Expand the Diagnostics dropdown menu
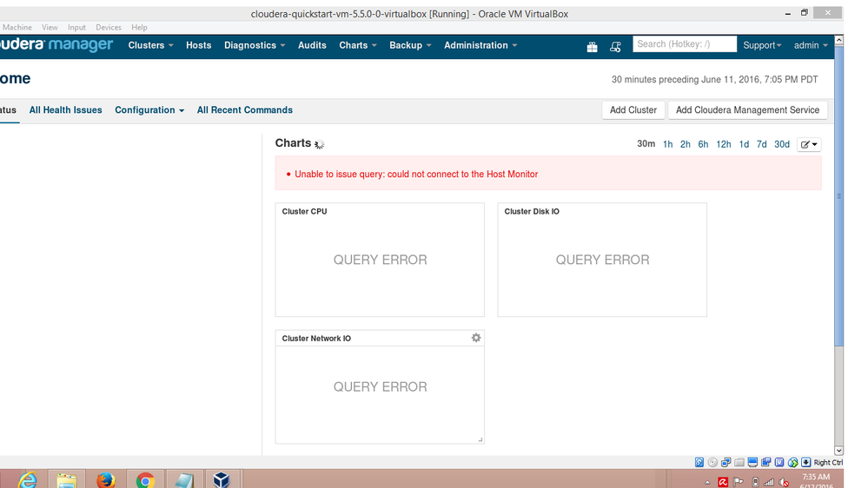This screenshot has width=868, height=488. coord(255,45)
